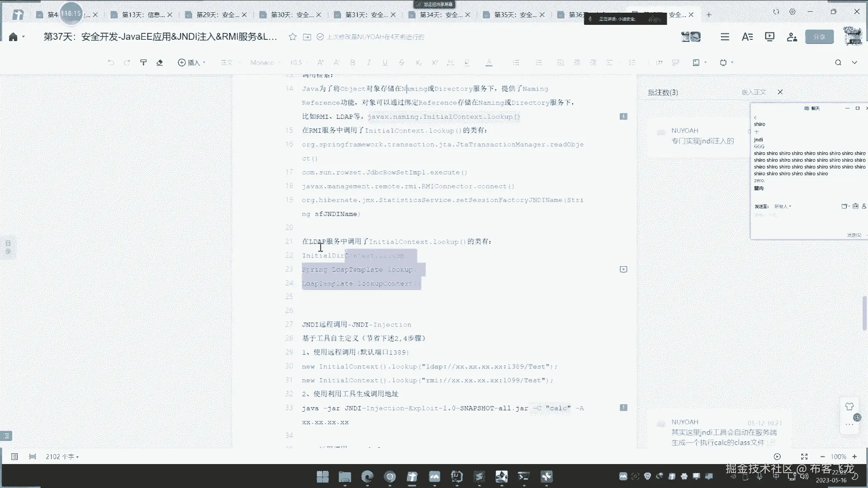Toggle bold formatting

[x=353, y=62]
